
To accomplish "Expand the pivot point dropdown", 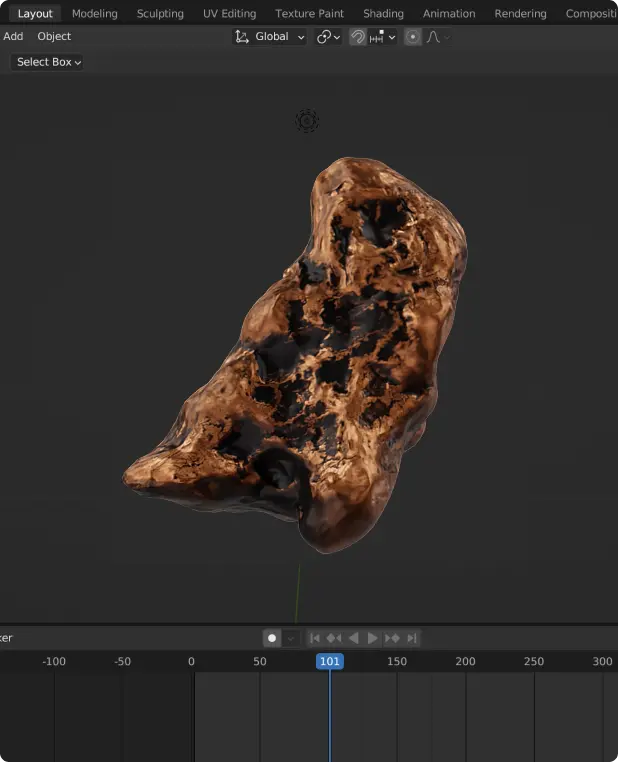I will click(x=328, y=37).
